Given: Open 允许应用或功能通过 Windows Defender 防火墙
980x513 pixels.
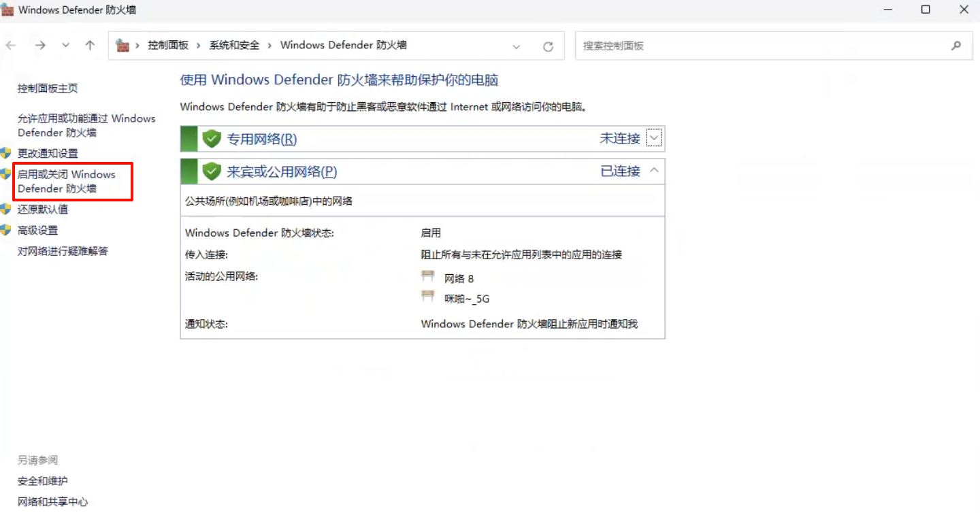Looking at the screenshot, I should [86, 125].
